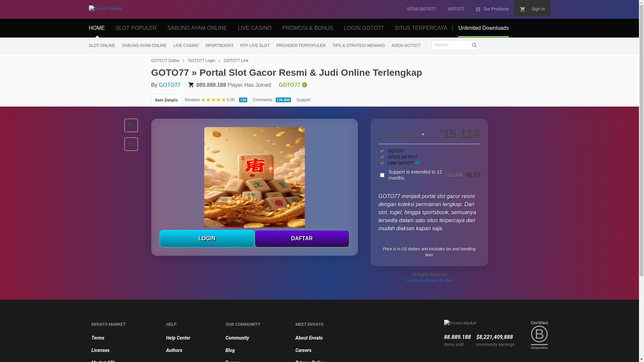Click the verified badge next to GOTO77

point(305,85)
